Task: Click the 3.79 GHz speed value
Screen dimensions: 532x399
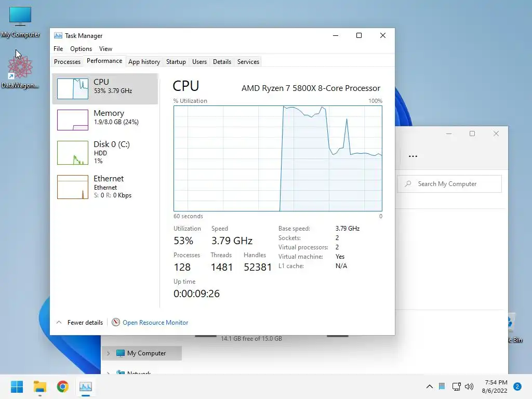Action: point(232,241)
